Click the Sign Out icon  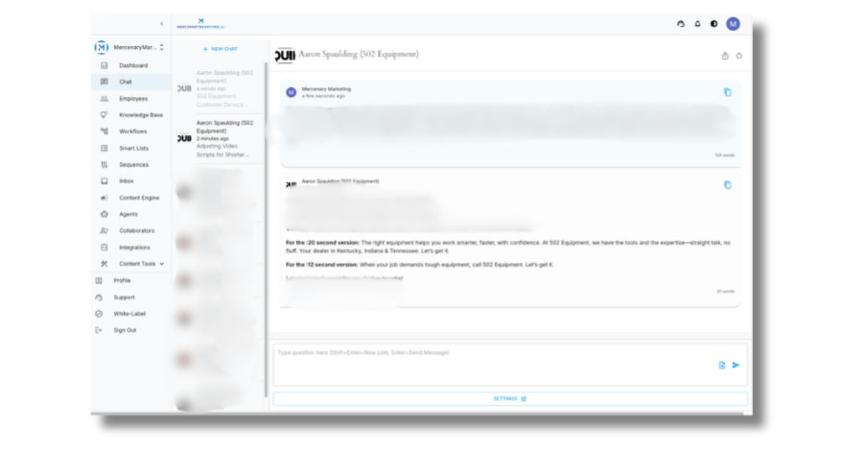[x=98, y=330]
